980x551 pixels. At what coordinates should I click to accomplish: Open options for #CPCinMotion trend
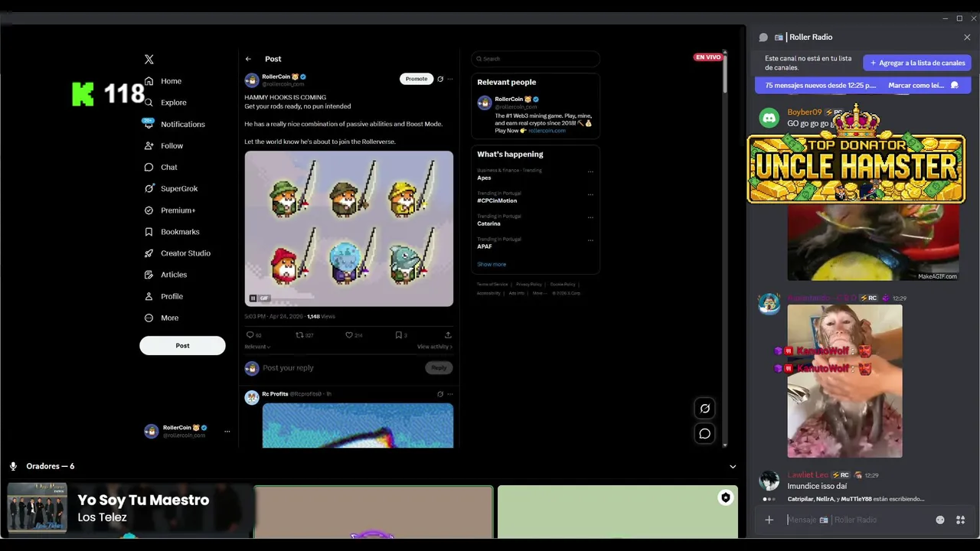click(x=590, y=194)
